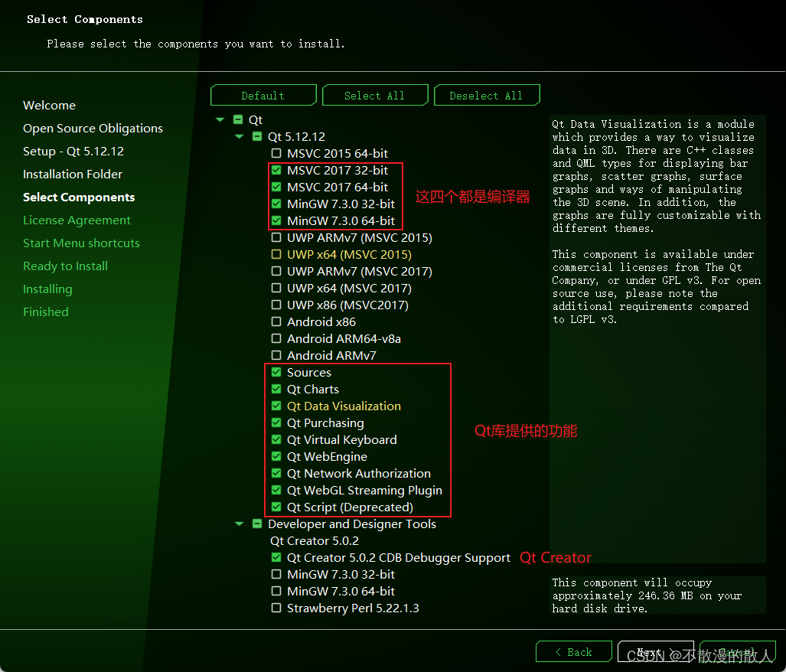Click the Select All button
Viewport: 786px width, 672px height.
(x=375, y=95)
